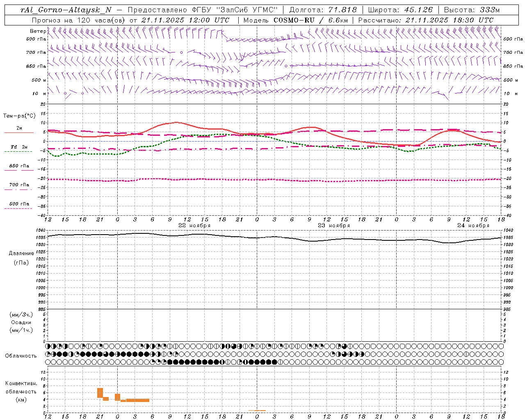
Task: Click the calculation time Рассчитано: 21.11.2025 18:30 UTC
Action: pos(426,20)
